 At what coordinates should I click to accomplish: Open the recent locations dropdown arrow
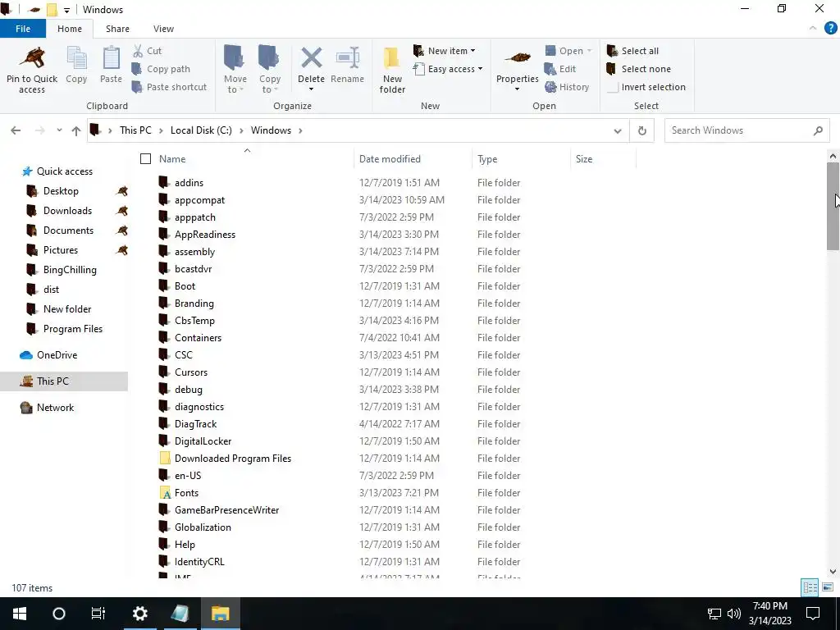[59, 130]
